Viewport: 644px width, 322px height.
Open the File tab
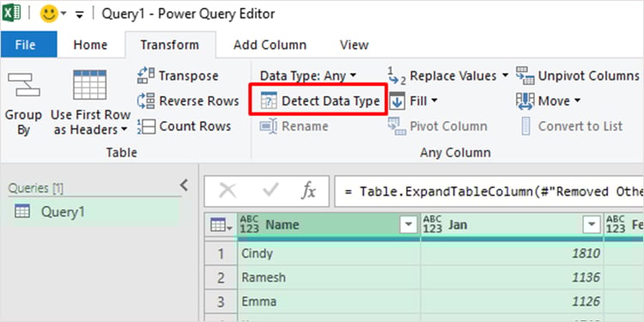26,45
